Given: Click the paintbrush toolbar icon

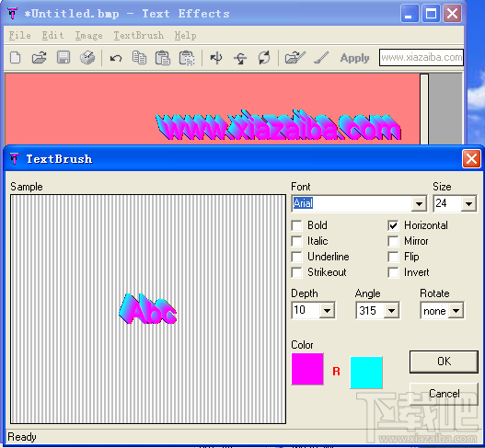Looking at the screenshot, I should (321, 58).
